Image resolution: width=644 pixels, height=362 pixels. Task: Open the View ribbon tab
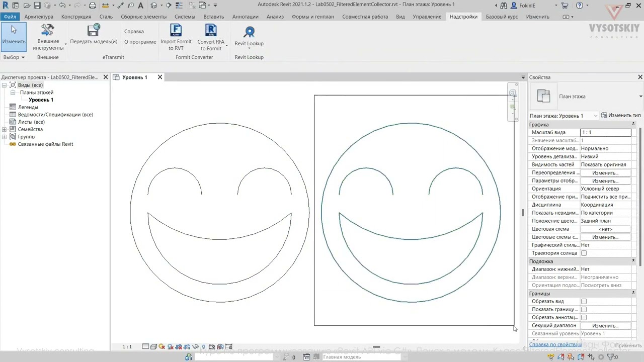pyautogui.click(x=400, y=17)
